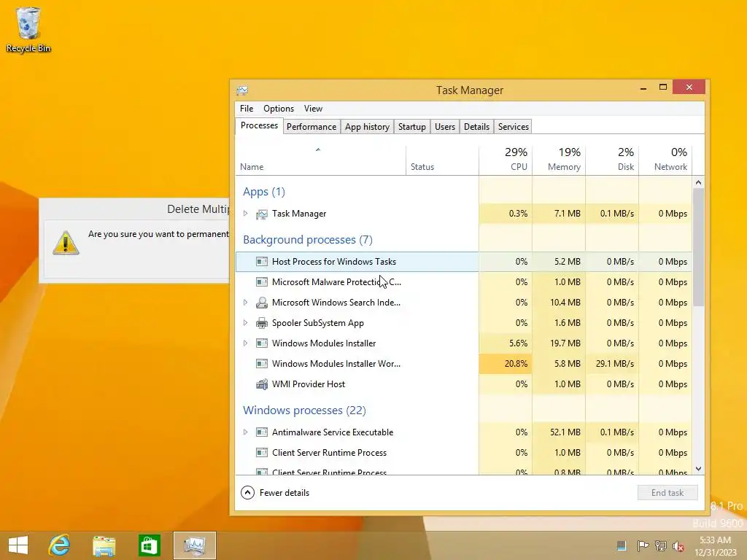The width and height of the screenshot is (747, 560).
Task: Sort processes by Memory column
Action: click(x=559, y=160)
